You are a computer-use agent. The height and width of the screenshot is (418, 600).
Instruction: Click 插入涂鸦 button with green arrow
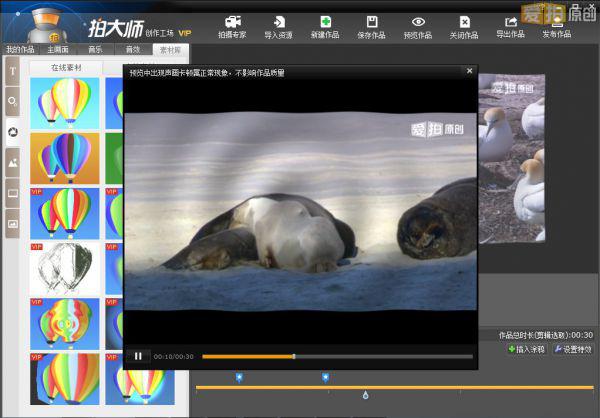[x=527, y=349]
